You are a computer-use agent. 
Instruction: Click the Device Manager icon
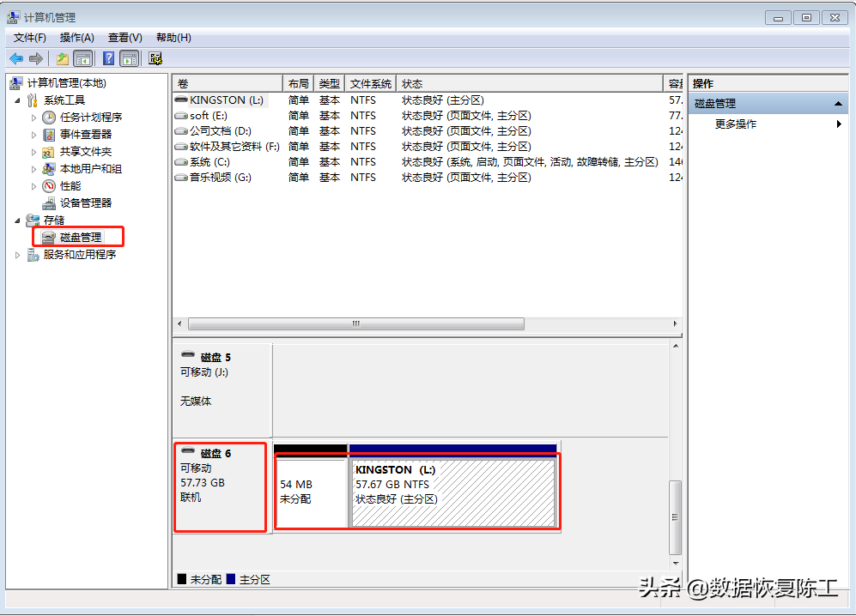(49, 203)
